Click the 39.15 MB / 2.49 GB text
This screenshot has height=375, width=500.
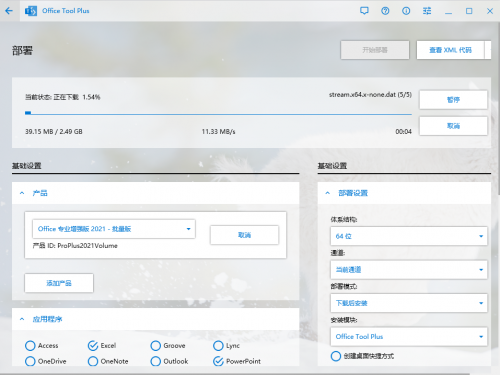click(x=54, y=132)
